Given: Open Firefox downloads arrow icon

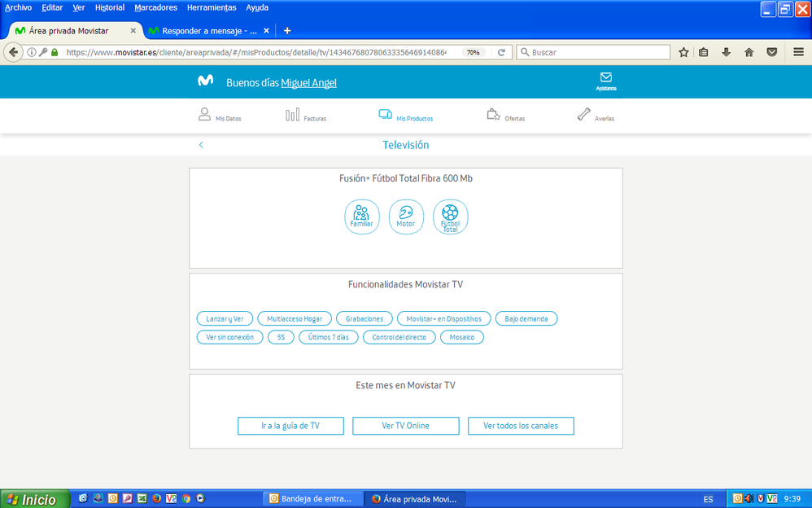Looking at the screenshot, I should [727, 52].
